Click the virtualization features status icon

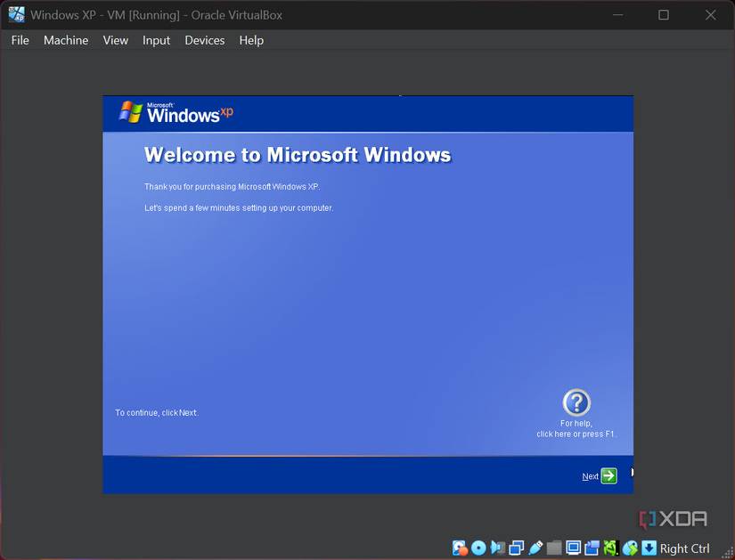611,548
